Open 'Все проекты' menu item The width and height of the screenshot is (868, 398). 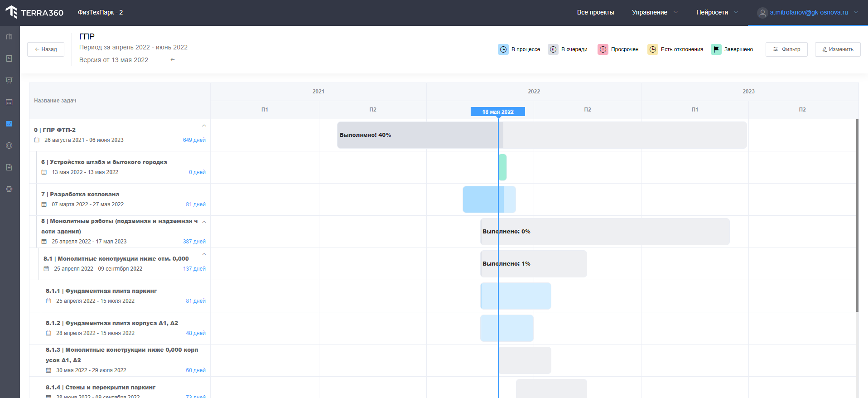(595, 12)
